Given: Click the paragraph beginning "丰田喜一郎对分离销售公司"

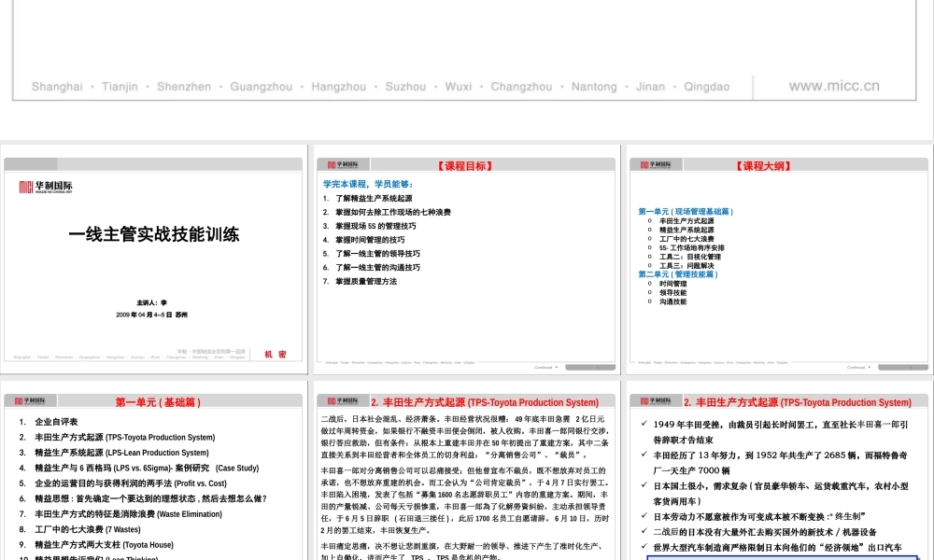Looking at the screenshot, I should 464,500.
